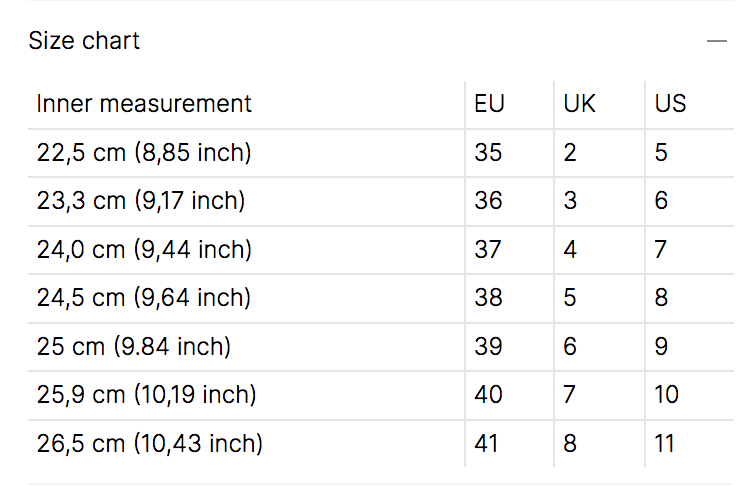Click EU size 39 cell
Image resolution: width=746 pixels, height=486 pixels.
tap(488, 346)
